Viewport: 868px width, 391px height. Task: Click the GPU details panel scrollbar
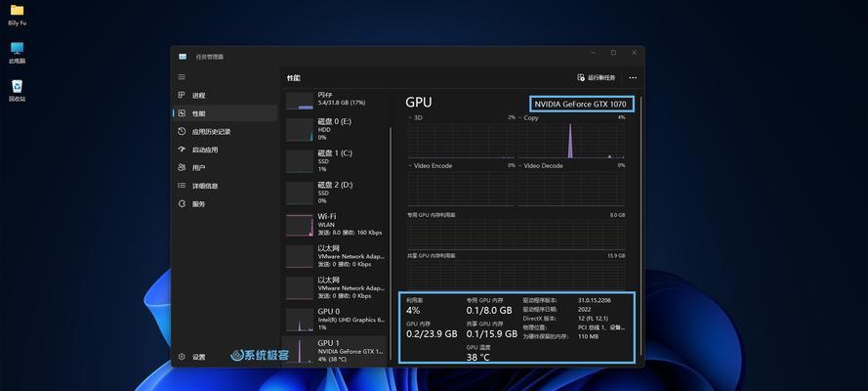tap(641, 226)
